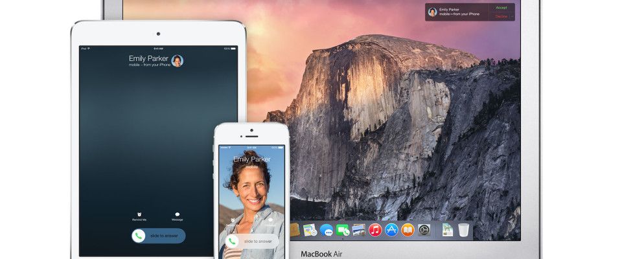Open the App Store dock icon
This screenshot has width=644, height=259.
(x=391, y=230)
